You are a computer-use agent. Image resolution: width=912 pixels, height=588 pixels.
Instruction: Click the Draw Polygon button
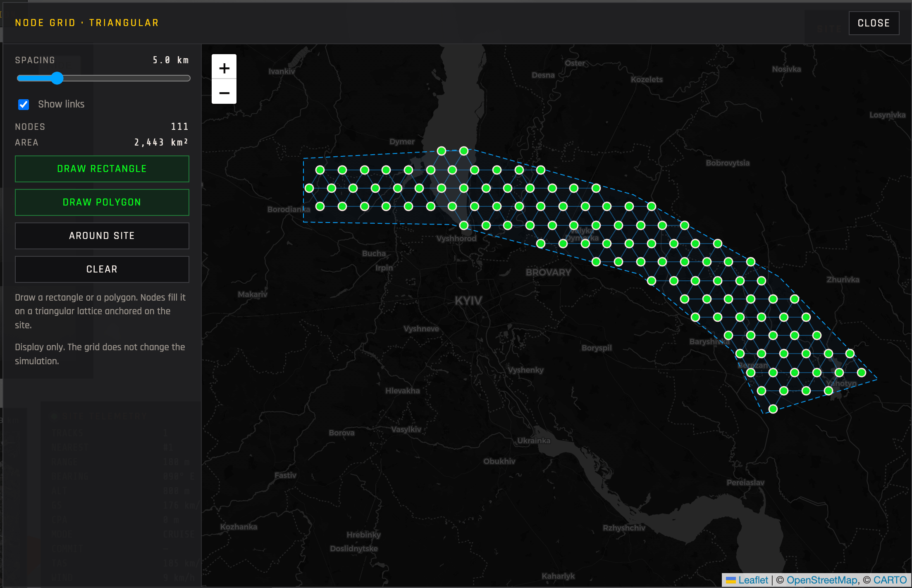coord(102,202)
